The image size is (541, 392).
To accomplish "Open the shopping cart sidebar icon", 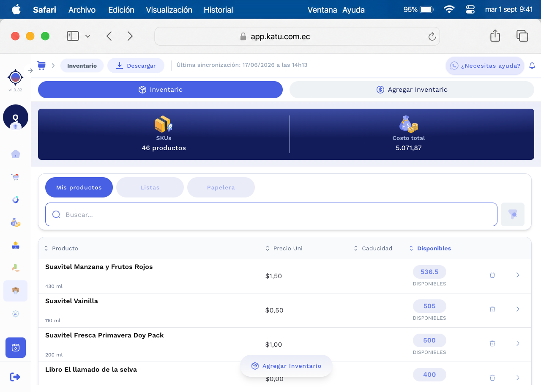I will 16,177.
